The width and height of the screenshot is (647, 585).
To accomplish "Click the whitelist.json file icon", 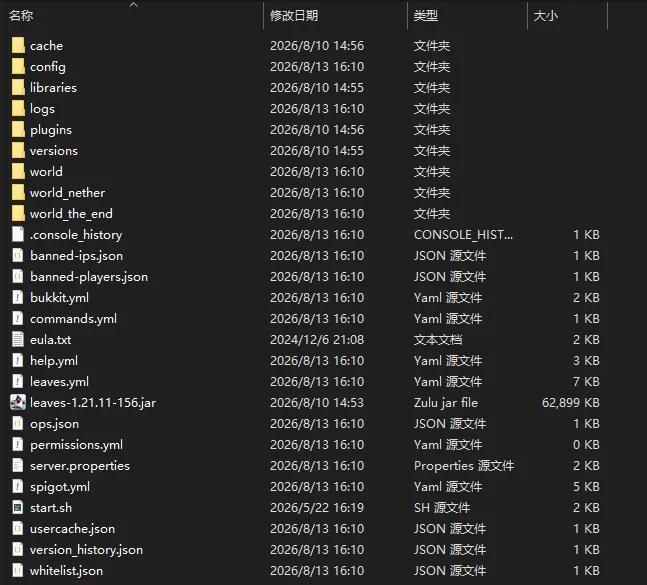I will 18,571.
